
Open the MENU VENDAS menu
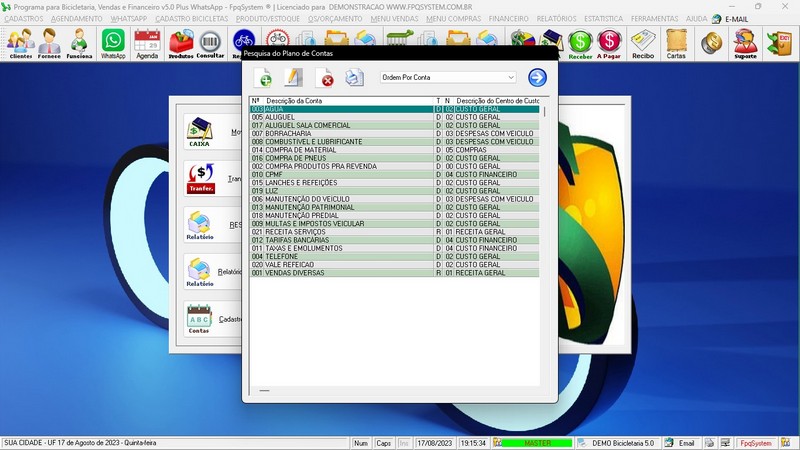click(x=394, y=19)
